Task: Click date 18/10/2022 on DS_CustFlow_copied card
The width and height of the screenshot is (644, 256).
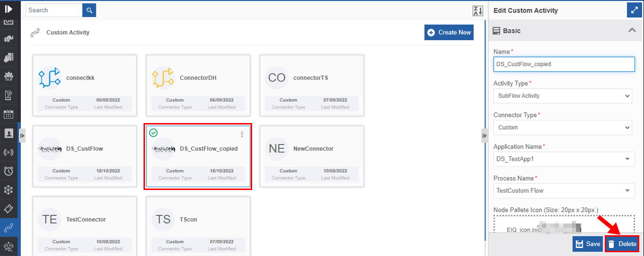Action: click(221, 171)
